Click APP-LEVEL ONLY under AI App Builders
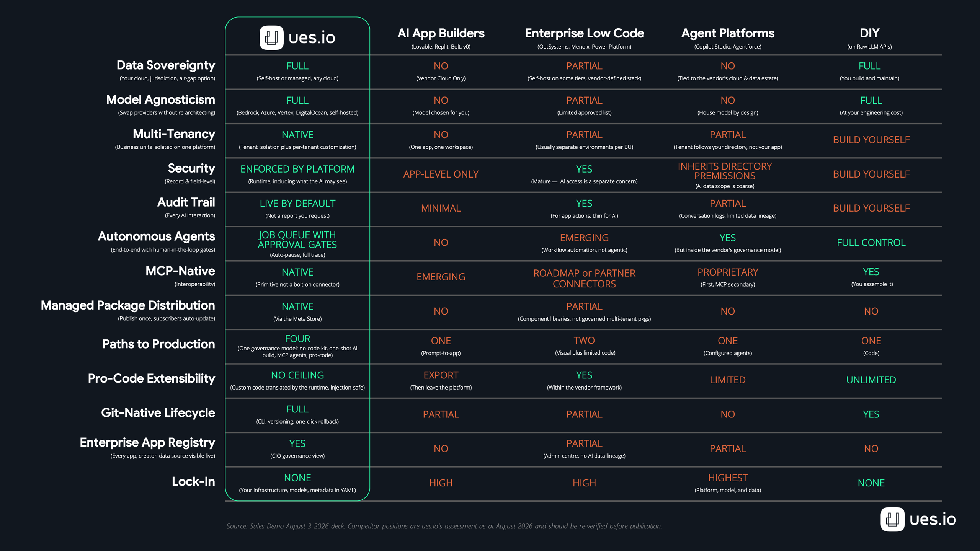 coord(441,174)
